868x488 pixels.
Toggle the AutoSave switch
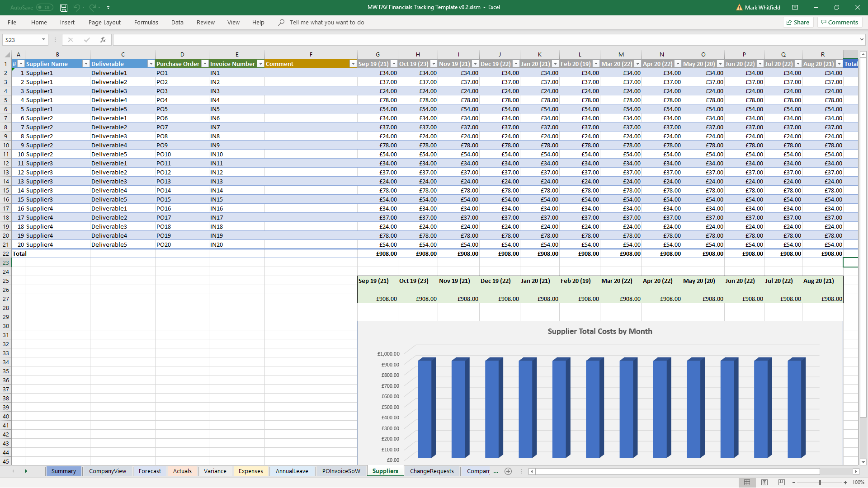[x=44, y=8]
